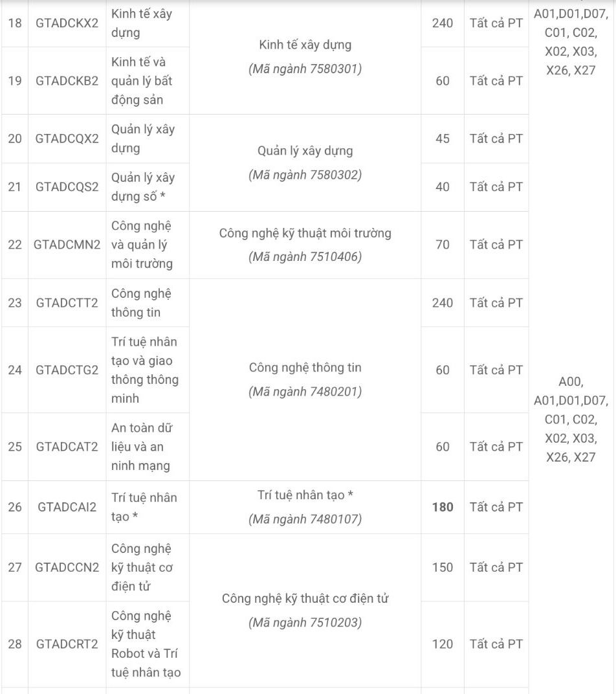Click 'Công nghệ kỹ thuật Robot và Trí tuệ nhân tạo'
This screenshot has height=694, width=616.
point(146,644)
